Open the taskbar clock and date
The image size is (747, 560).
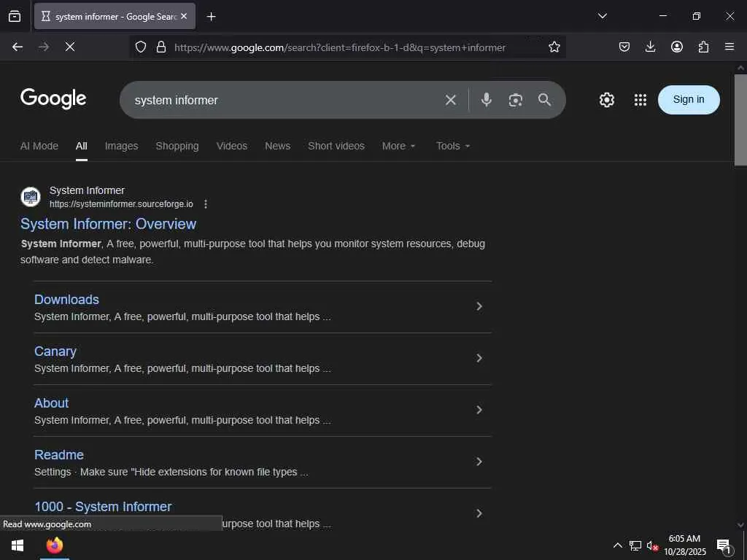(x=685, y=545)
